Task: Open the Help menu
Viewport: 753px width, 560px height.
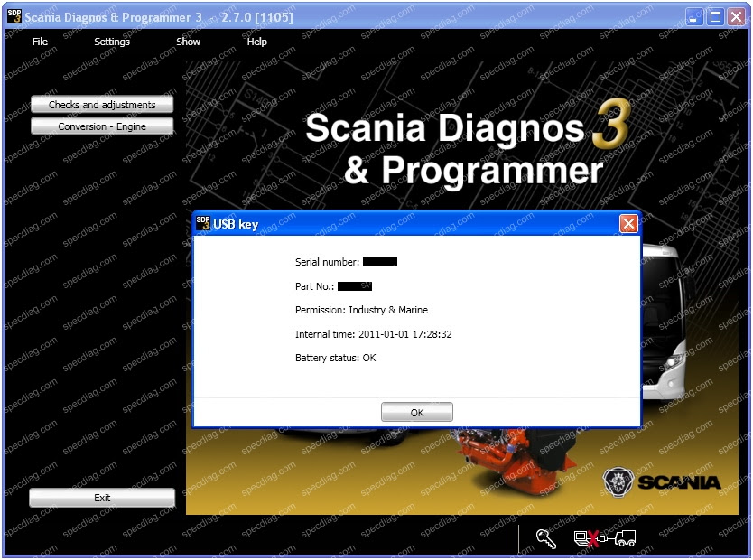Action: point(257,42)
